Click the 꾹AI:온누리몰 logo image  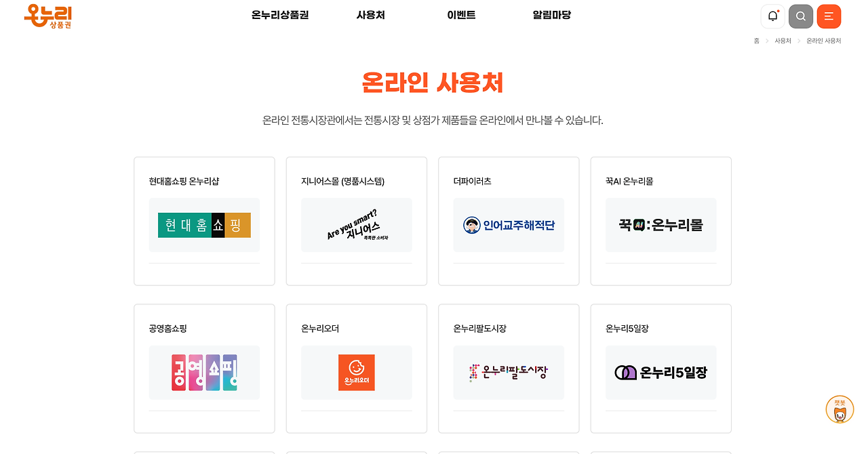pos(660,225)
